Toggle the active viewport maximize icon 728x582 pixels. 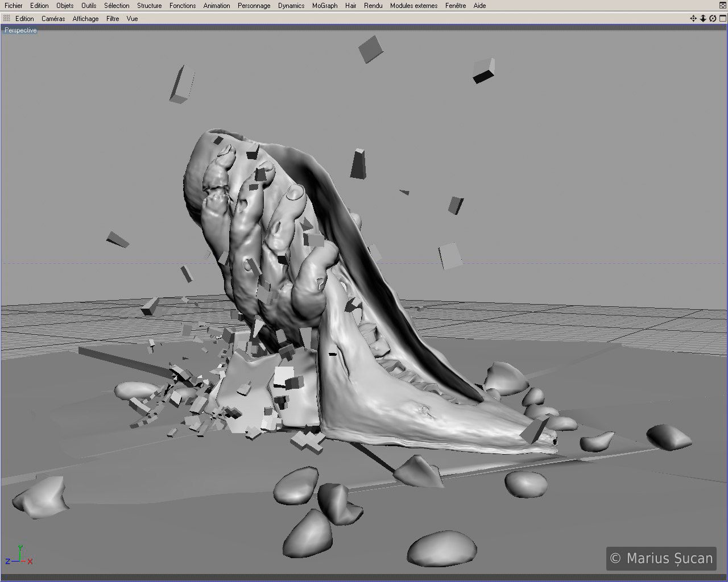(722, 19)
